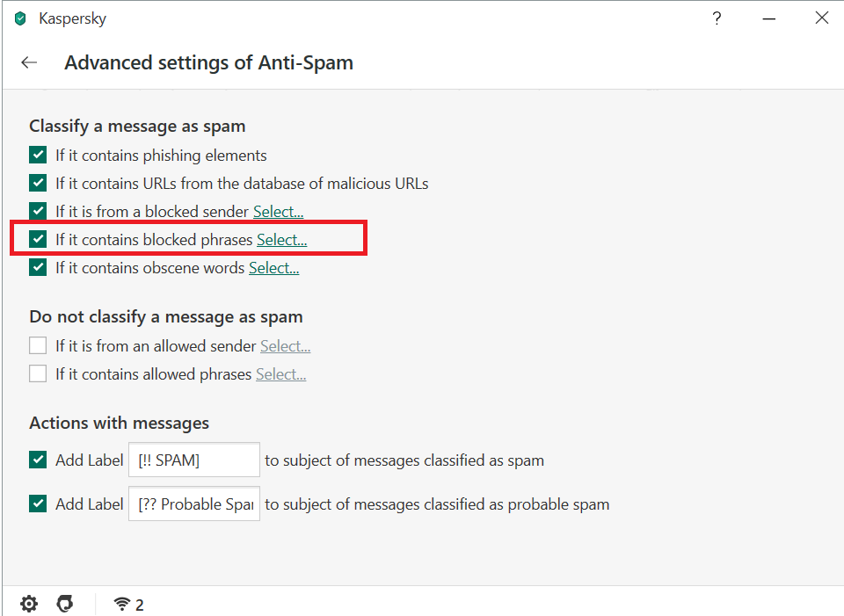
Task: Go back using the arrow button
Action: (29, 62)
